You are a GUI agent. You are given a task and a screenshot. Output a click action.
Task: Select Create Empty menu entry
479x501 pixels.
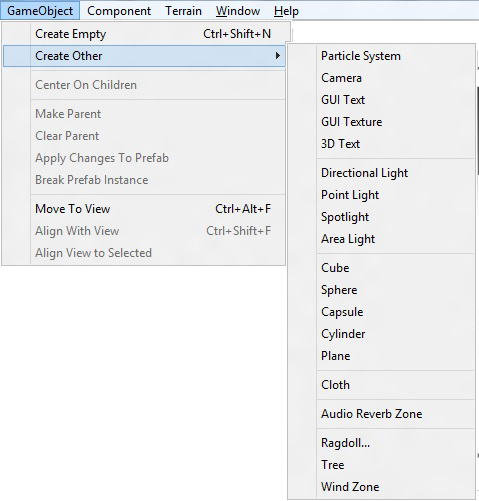coord(144,34)
